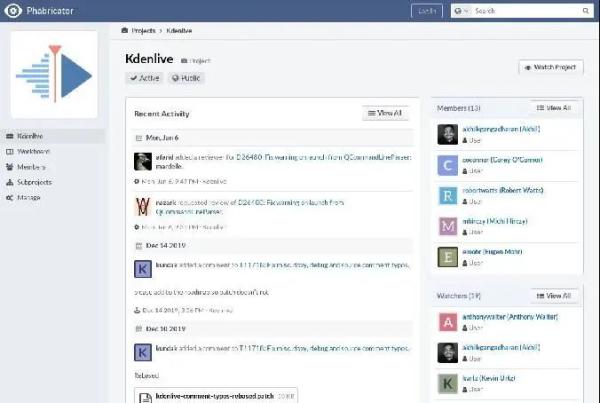Open the Workboard sidebar item
600x403 pixels.
32,152
